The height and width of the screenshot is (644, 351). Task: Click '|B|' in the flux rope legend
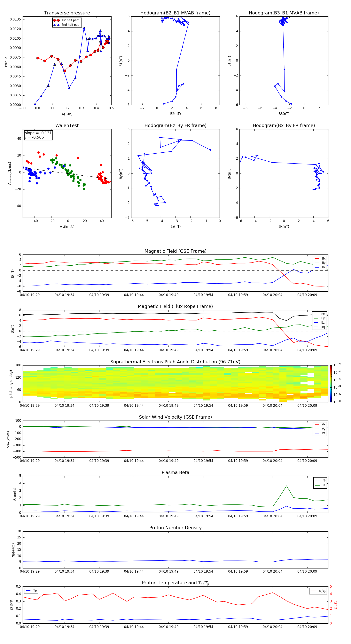pyautogui.click(x=320, y=327)
